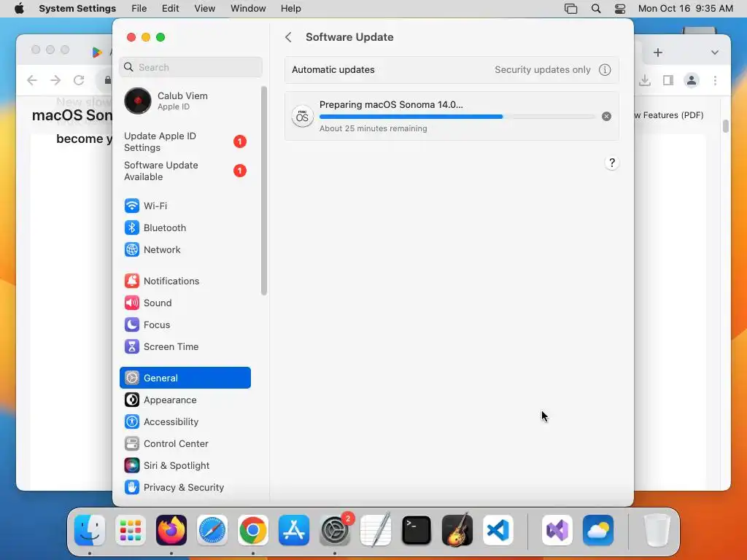Switch to Chrome in the Dock
The width and height of the screenshot is (747, 560).
[x=253, y=530]
